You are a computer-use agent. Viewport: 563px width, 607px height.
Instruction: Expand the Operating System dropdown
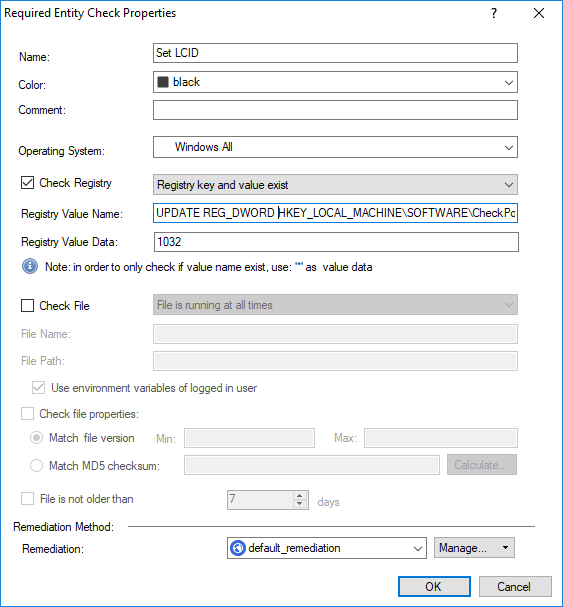tap(335, 147)
